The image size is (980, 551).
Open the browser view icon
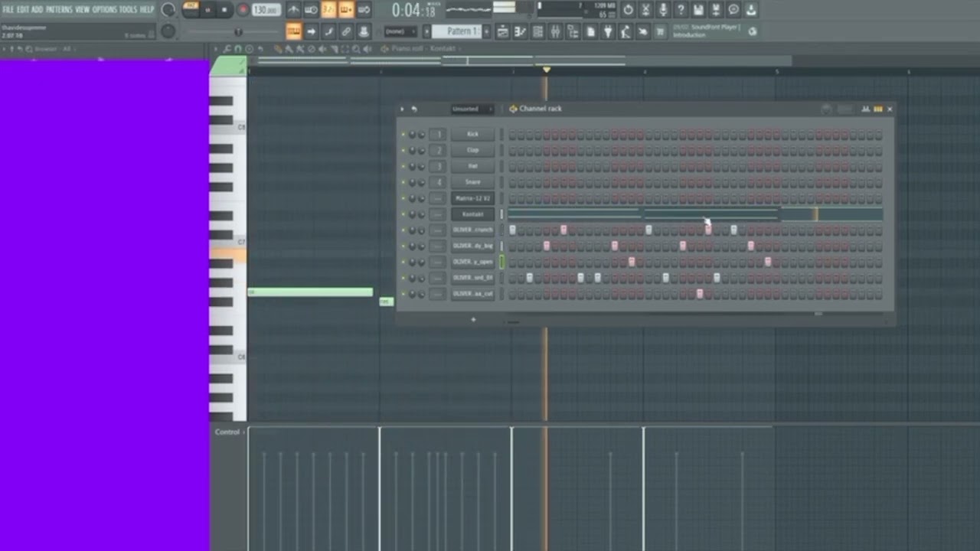pos(573,31)
